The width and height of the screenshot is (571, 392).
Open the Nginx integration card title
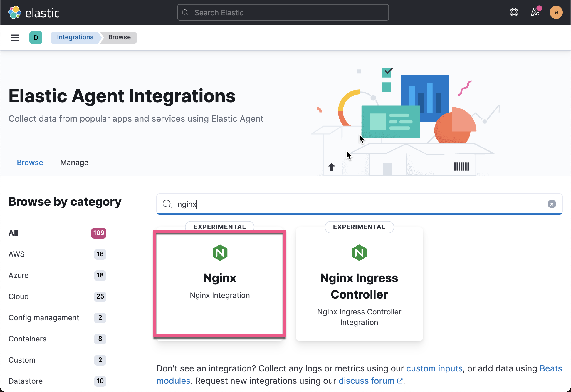click(220, 278)
